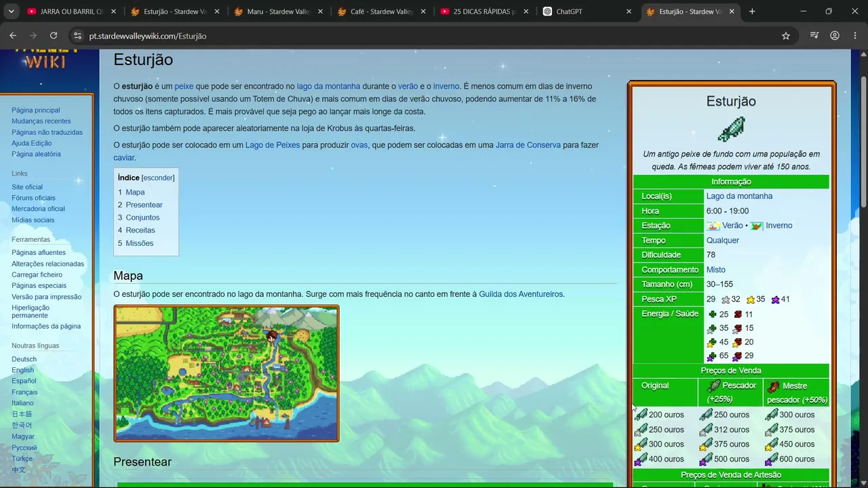Jump to Missões in the Índice
The image size is (868, 488).
point(140,243)
